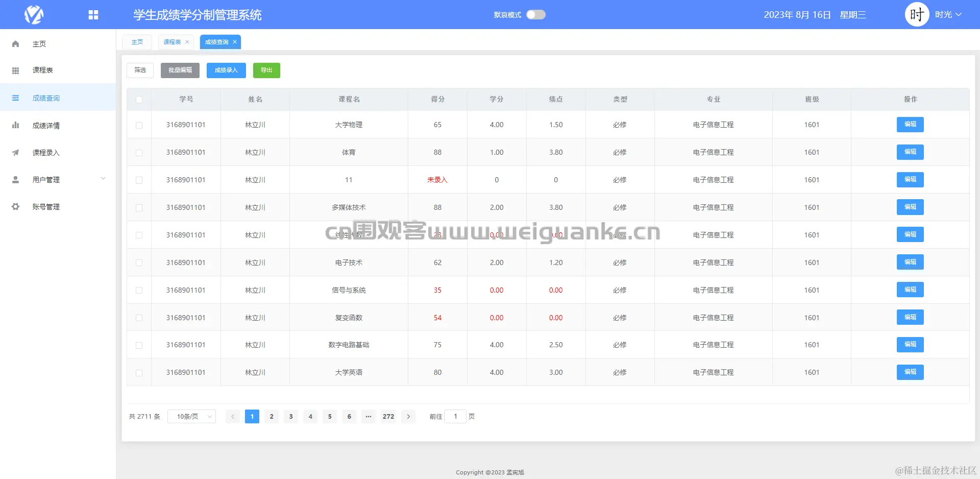The width and height of the screenshot is (980, 479).
Task: Go to page 6
Action: point(349,417)
